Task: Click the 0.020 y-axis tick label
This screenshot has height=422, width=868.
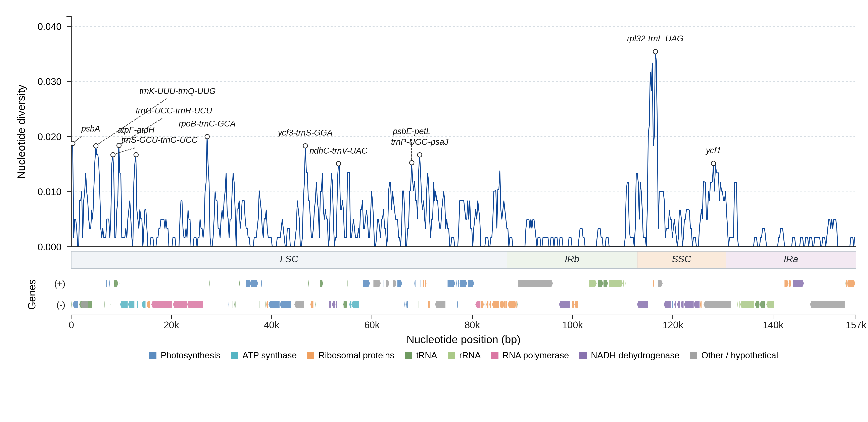Action: coord(50,137)
